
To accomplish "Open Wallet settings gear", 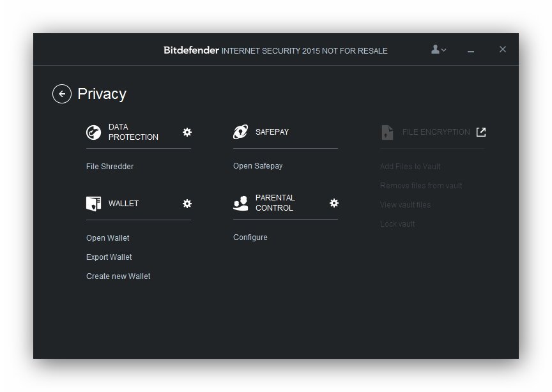I will click(187, 204).
